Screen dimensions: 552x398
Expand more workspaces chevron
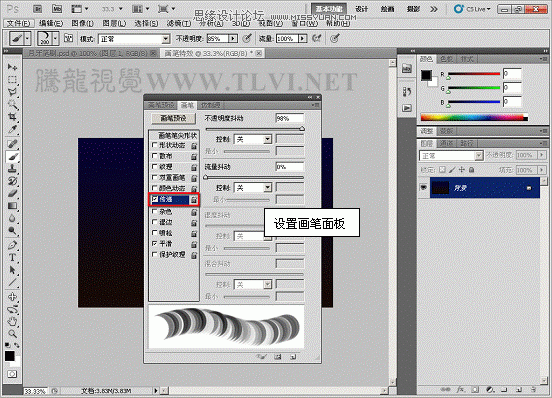click(x=434, y=9)
